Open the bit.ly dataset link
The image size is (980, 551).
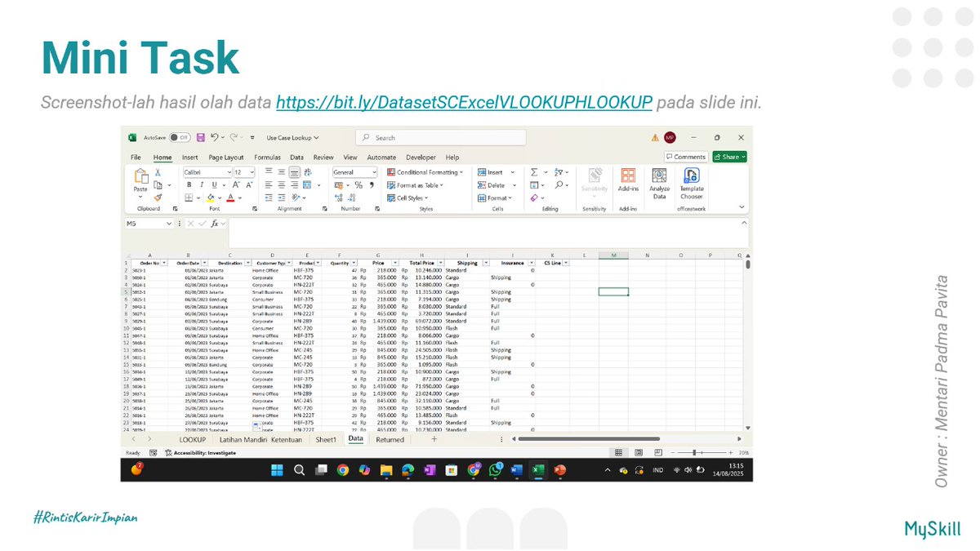click(x=464, y=103)
